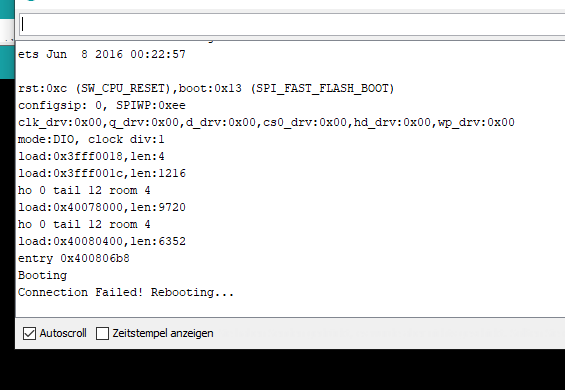The height and width of the screenshot is (390, 565).
Task: Focus the serial send input field
Action: tap(292, 25)
